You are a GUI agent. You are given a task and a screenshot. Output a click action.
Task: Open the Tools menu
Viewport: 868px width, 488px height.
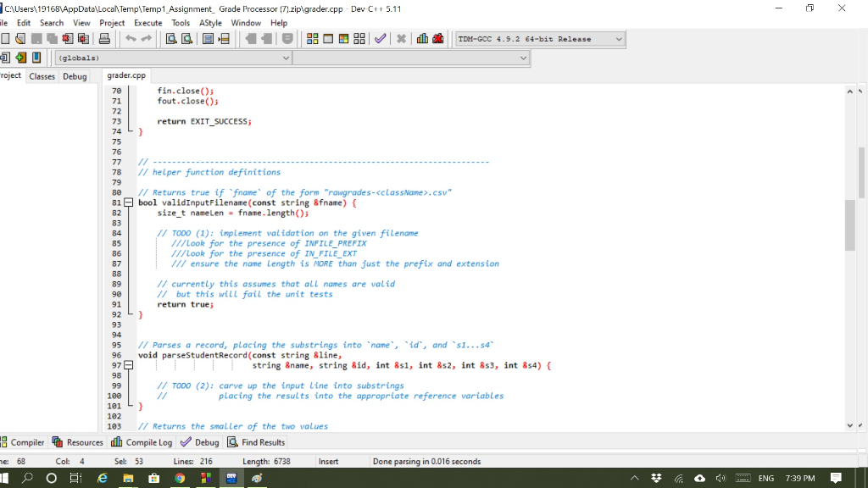click(x=181, y=23)
